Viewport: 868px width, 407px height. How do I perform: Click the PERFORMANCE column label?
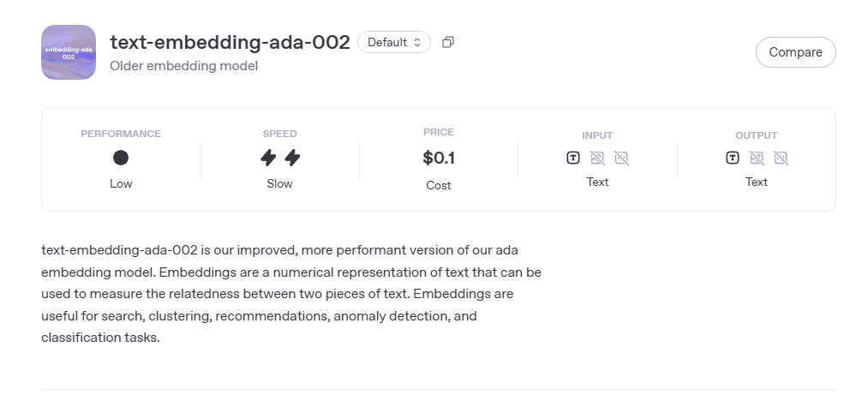(121, 134)
